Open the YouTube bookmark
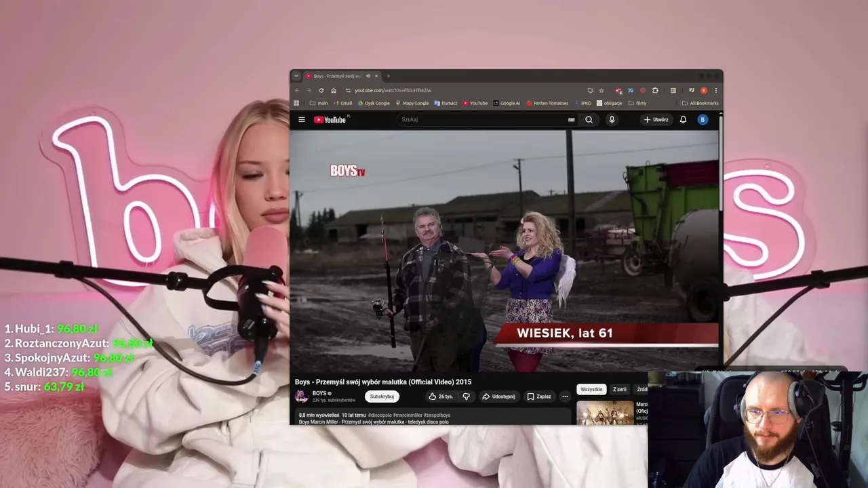 (x=475, y=103)
